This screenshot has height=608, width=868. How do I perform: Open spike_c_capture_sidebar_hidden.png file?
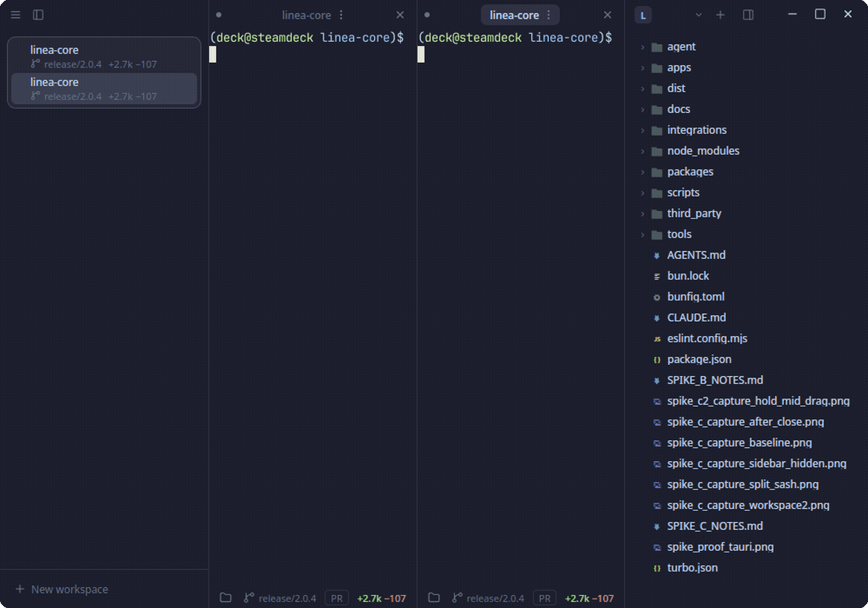[757, 464]
